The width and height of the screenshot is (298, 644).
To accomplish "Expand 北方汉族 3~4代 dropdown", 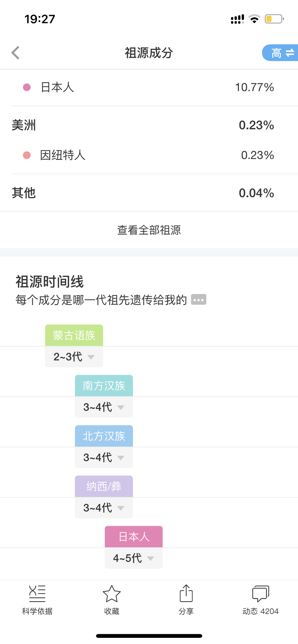I will [104, 457].
